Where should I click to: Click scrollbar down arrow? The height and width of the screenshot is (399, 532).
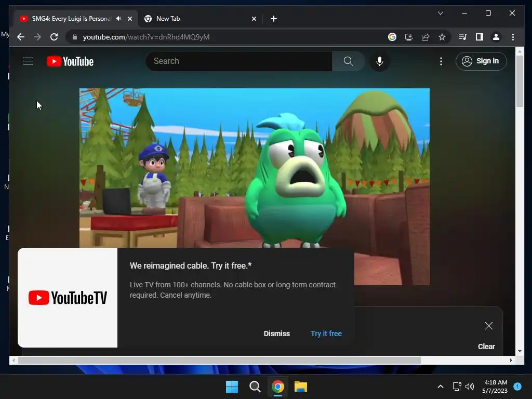(520, 352)
